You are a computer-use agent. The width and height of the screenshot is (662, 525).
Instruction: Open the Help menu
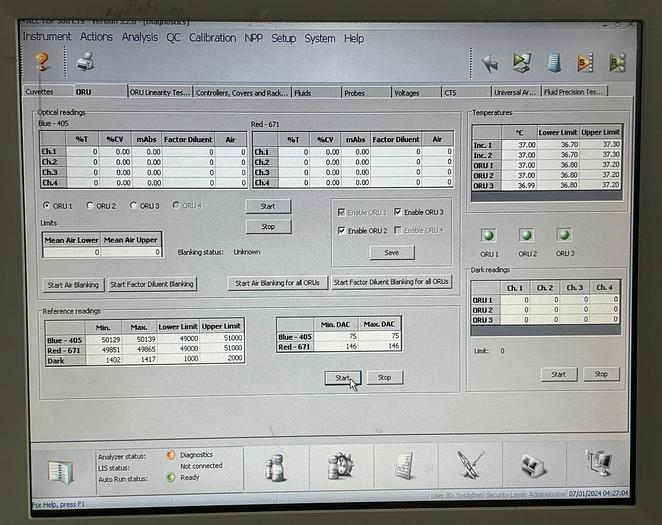(x=354, y=39)
